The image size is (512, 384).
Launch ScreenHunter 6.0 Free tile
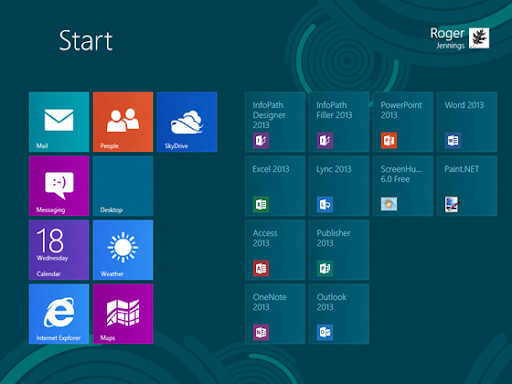[x=403, y=186]
